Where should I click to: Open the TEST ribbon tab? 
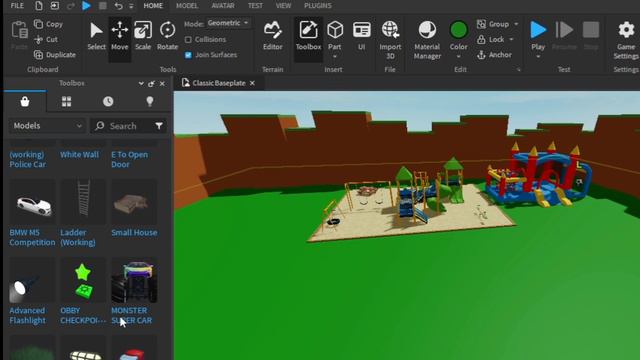255,6
